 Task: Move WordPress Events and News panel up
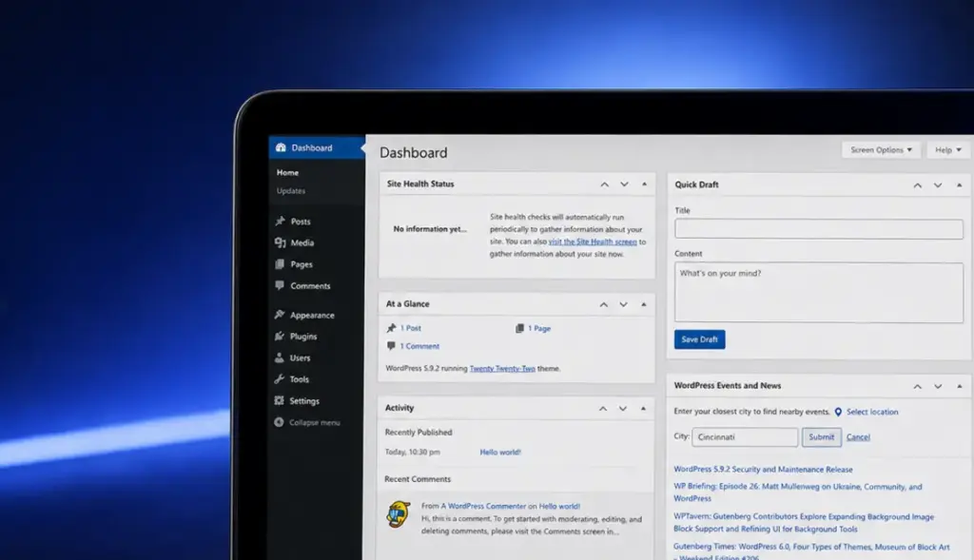(x=918, y=386)
